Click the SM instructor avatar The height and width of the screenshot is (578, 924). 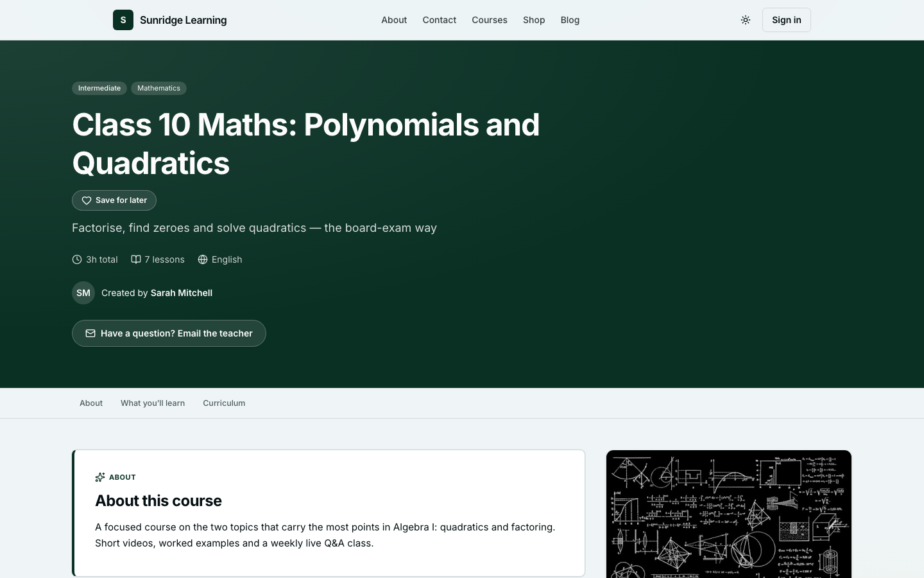pyautogui.click(x=83, y=293)
